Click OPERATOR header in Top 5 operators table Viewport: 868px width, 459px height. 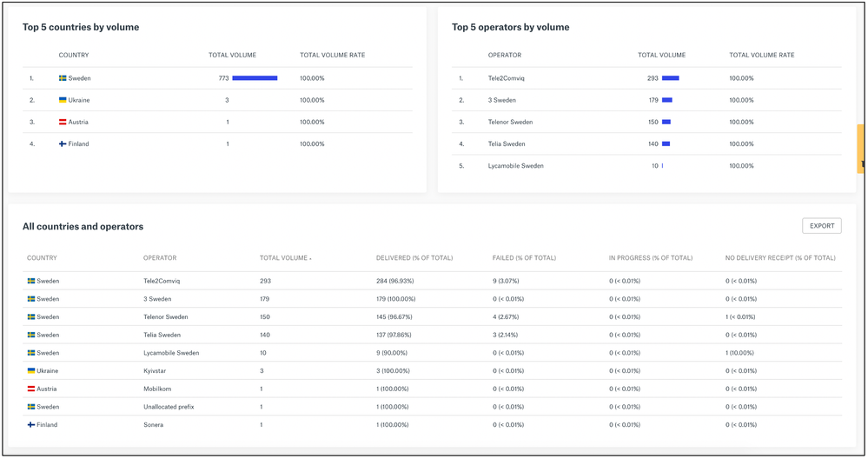(504, 56)
